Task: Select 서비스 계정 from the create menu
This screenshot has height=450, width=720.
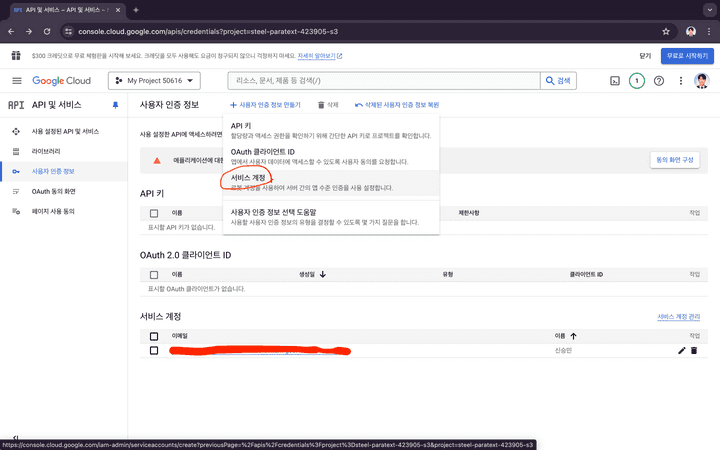Action: click(x=248, y=177)
